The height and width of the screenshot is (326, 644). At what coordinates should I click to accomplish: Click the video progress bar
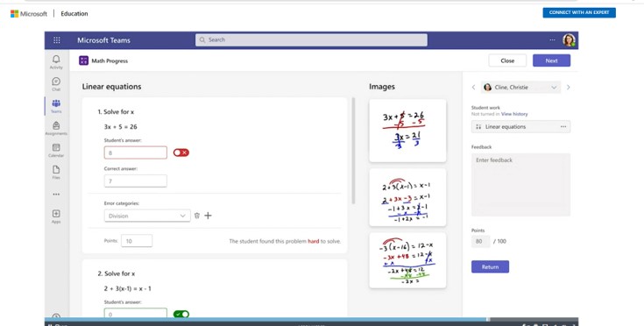(311, 319)
